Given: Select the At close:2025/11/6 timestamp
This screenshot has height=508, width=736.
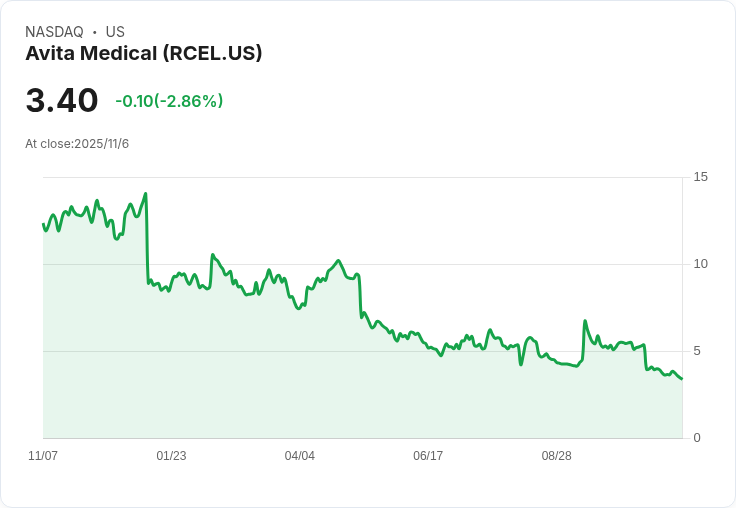Looking at the screenshot, I should (77, 144).
